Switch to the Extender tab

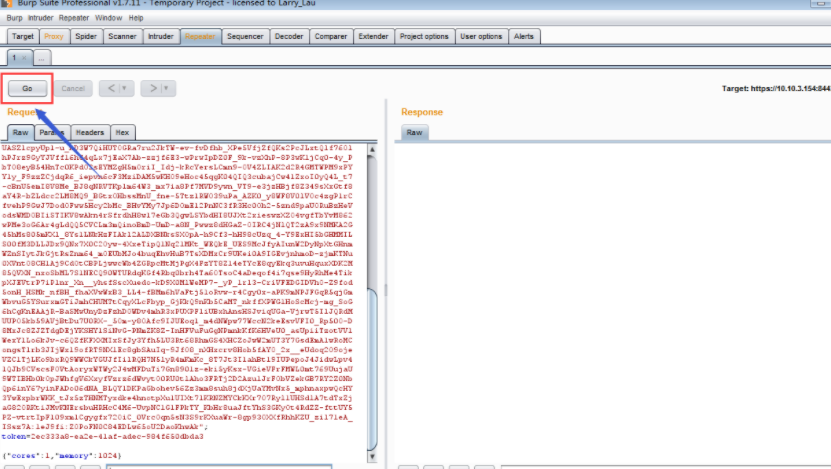tap(373, 37)
